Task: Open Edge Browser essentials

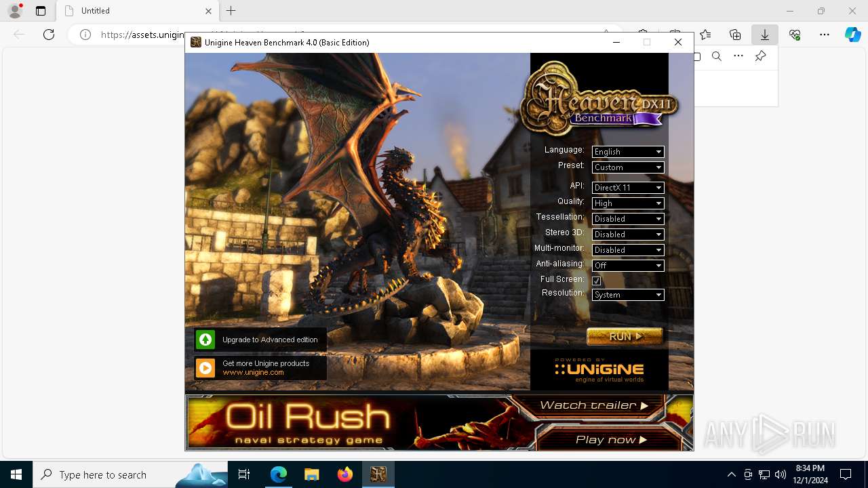Action: 795,35
